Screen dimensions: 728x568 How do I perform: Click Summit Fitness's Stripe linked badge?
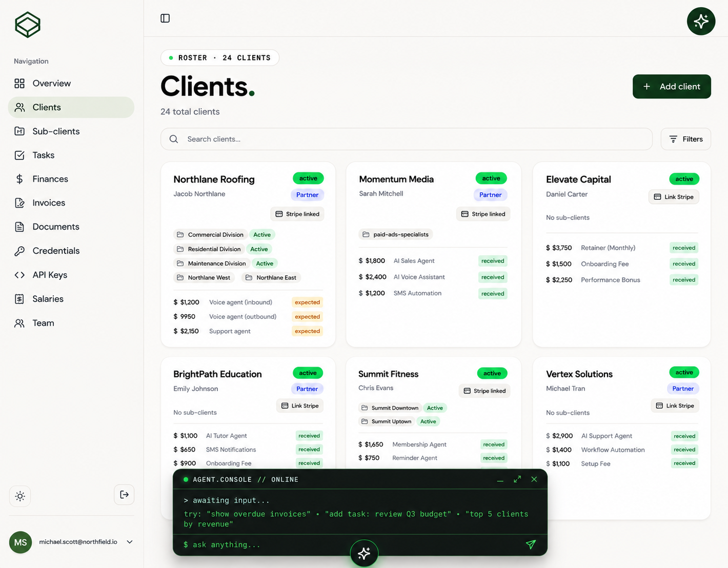tap(484, 391)
